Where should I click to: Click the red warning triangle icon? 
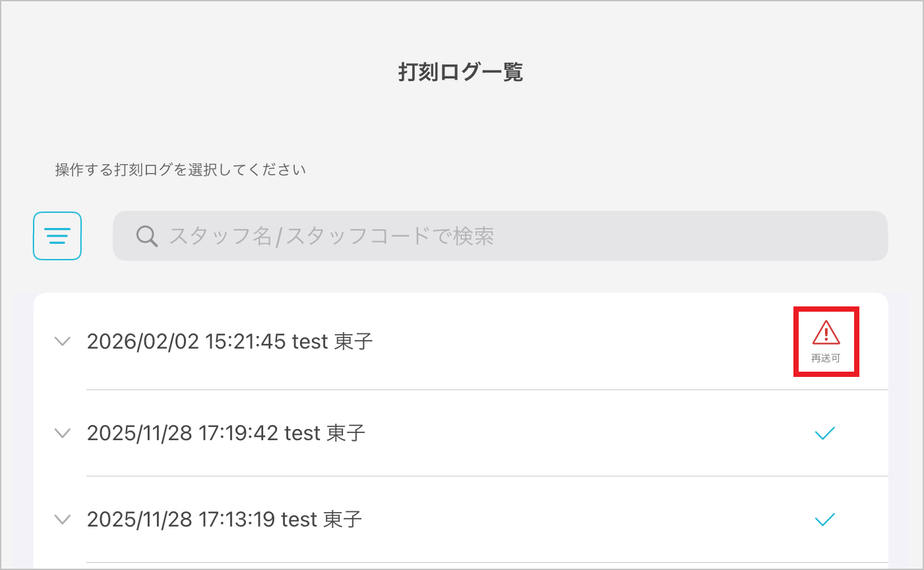click(x=826, y=333)
